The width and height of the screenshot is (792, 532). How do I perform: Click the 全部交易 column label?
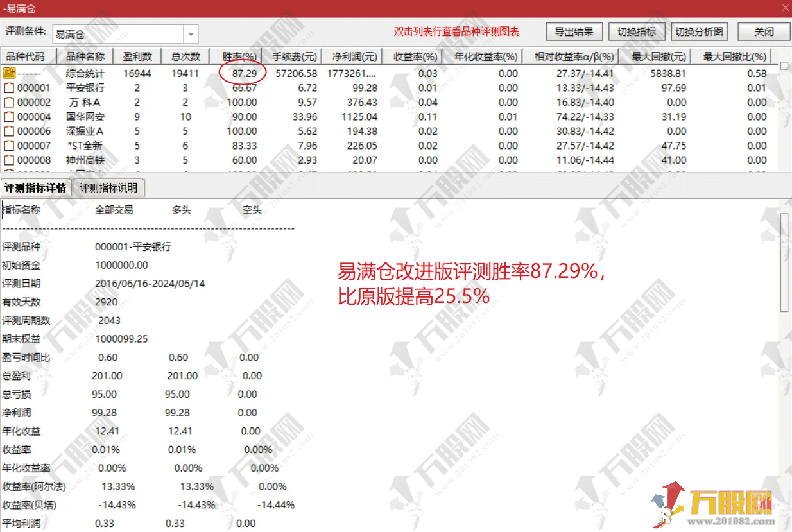click(x=114, y=210)
